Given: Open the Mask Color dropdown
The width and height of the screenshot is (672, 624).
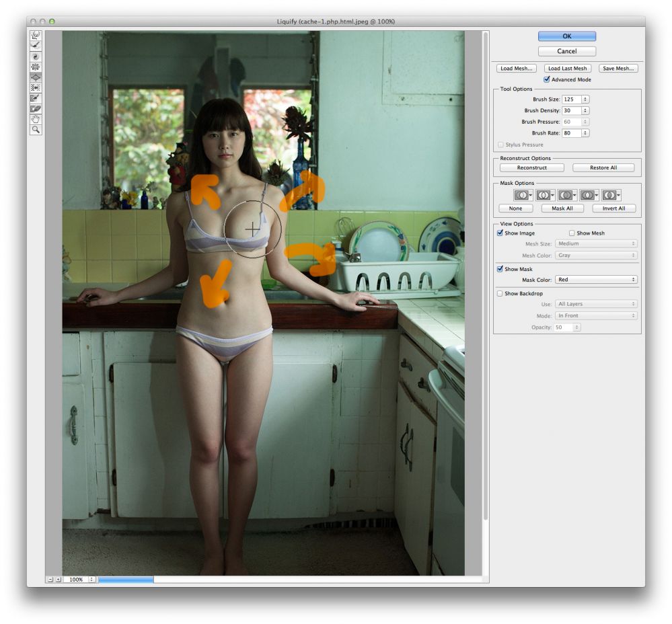Looking at the screenshot, I should [596, 280].
